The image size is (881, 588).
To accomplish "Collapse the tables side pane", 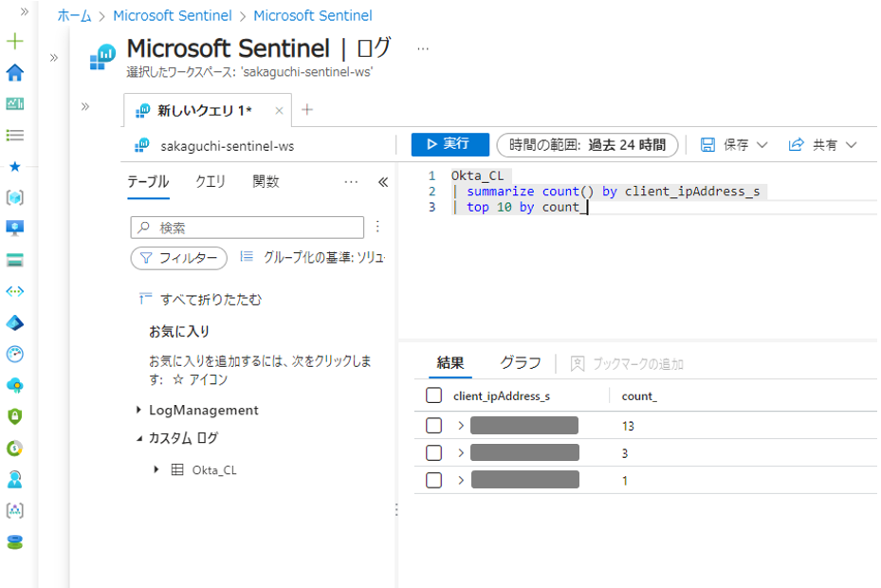I will coord(383,182).
